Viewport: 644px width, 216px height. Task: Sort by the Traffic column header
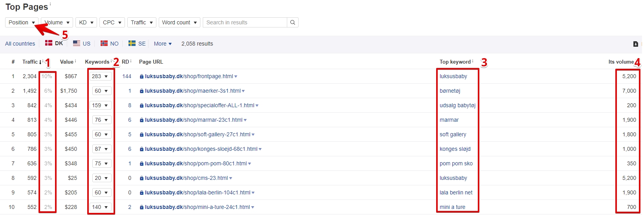pyautogui.click(x=30, y=62)
